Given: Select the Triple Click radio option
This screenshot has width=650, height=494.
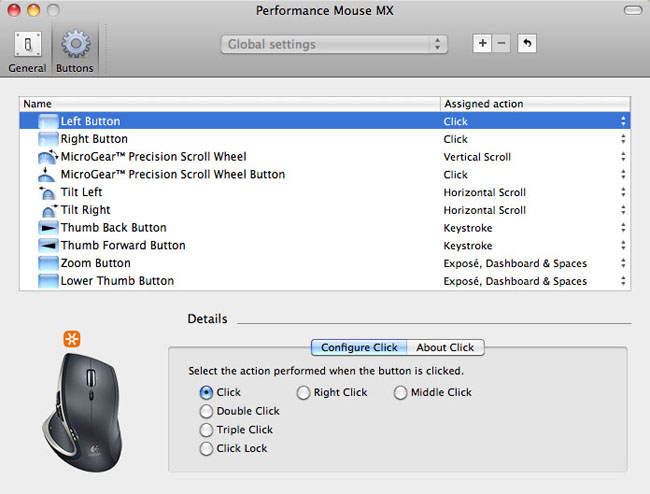Looking at the screenshot, I should point(206,430).
